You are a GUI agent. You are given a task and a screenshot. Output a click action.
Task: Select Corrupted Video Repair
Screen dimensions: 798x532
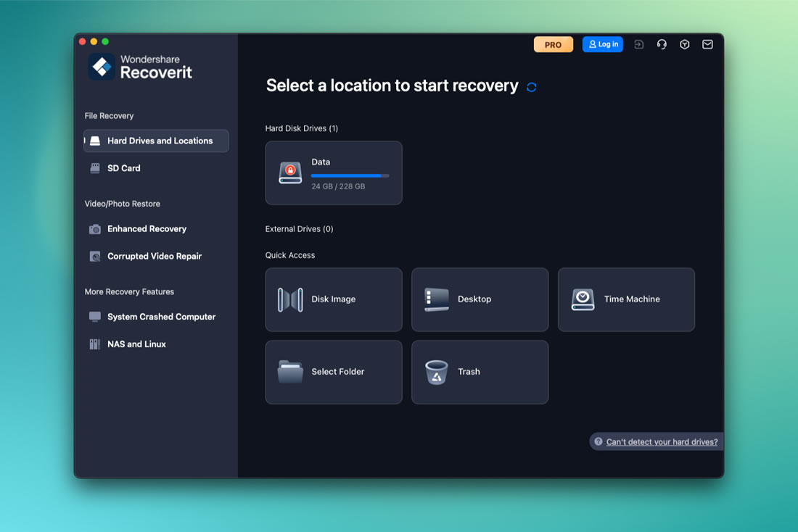[156, 257]
